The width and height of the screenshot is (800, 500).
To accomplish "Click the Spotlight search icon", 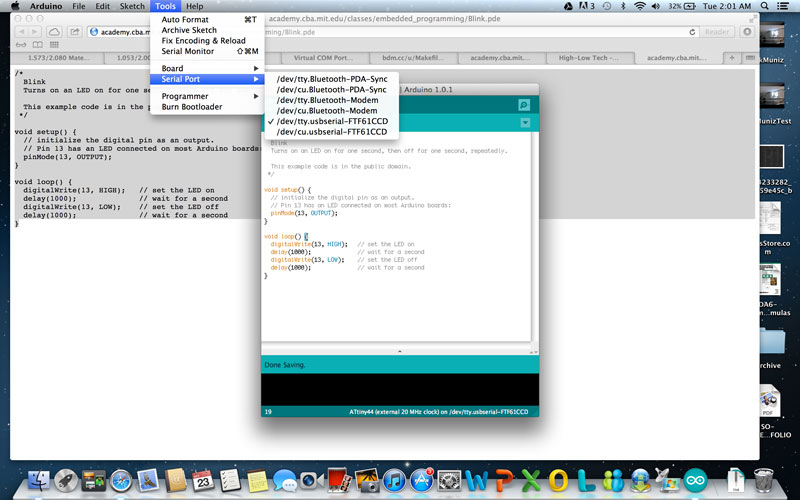I will click(766, 6).
